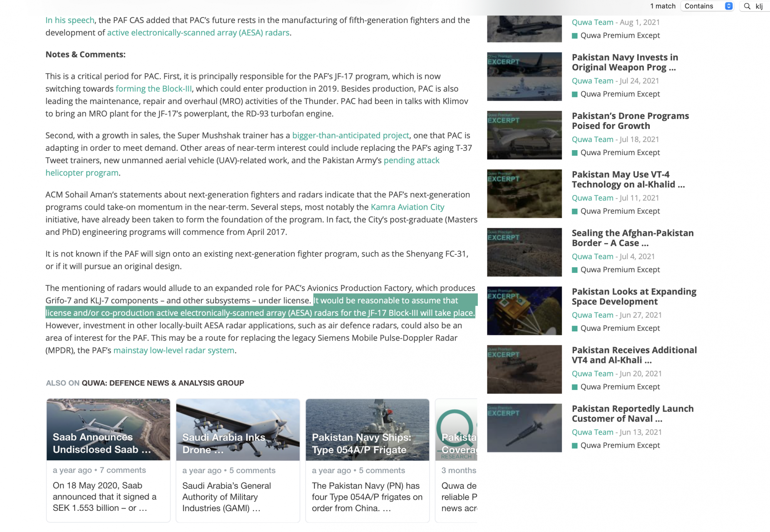
Task: Open Quwa Team author link dated Jul 4, 2021
Action: point(593,256)
